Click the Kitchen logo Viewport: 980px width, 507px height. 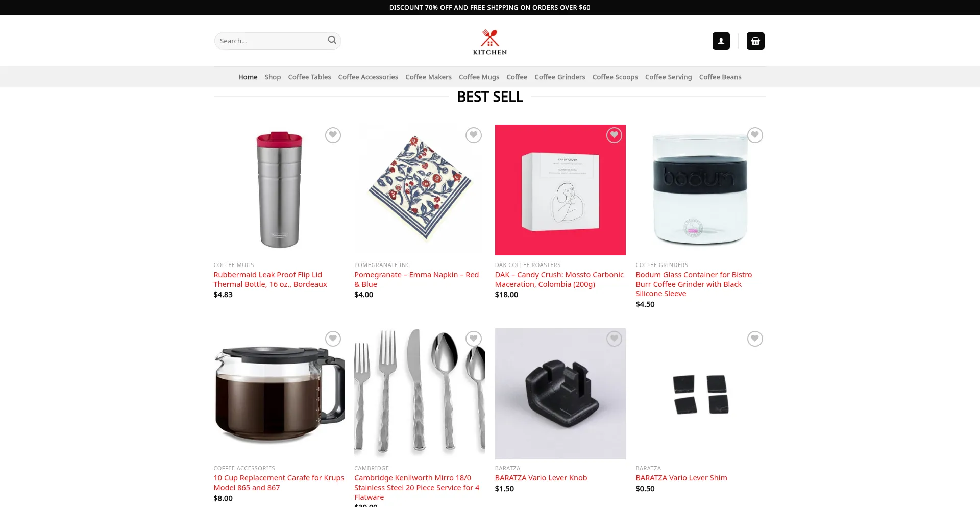click(x=490, y=41)
